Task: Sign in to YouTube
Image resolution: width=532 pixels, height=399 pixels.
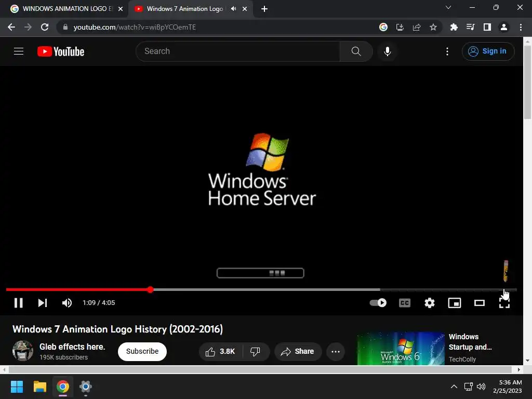Action: (x=488, y=51)
